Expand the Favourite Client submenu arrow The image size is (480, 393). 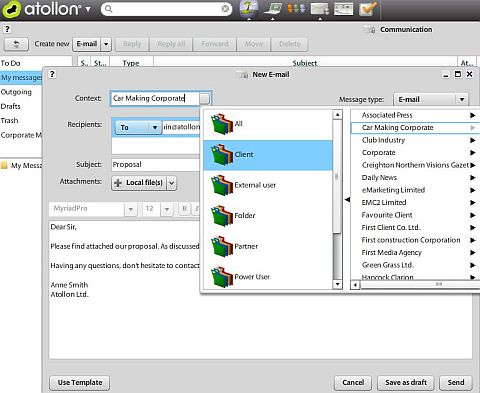(x=472, y=215)
